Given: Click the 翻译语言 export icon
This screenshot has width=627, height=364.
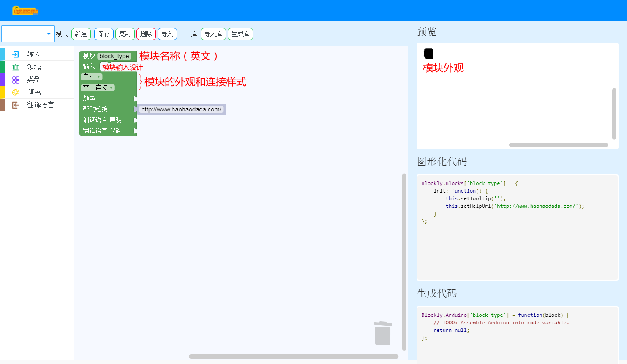Looking at the screenshot, I should pos(16,105).
